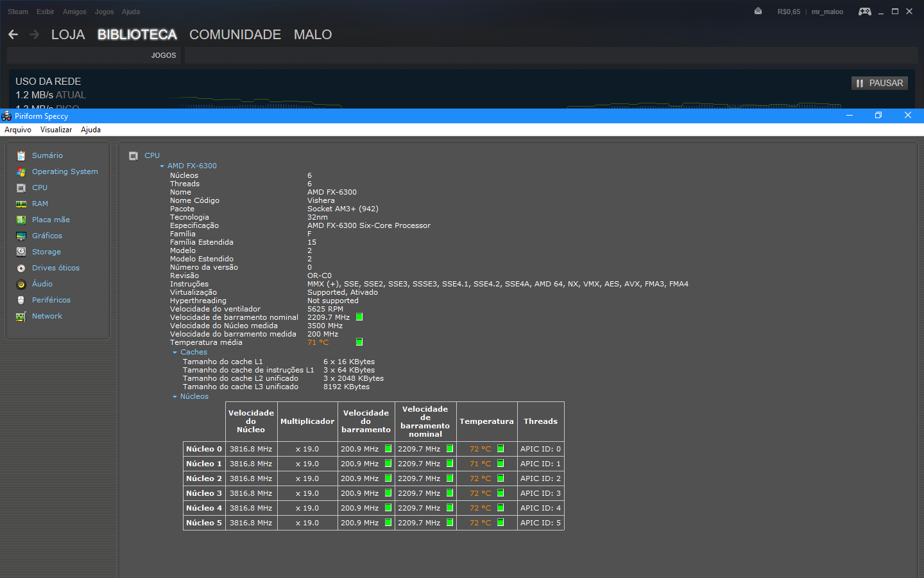Click the Gráficos monitor icon
Viewport: 924px width, 578px height.
[21, 236]
